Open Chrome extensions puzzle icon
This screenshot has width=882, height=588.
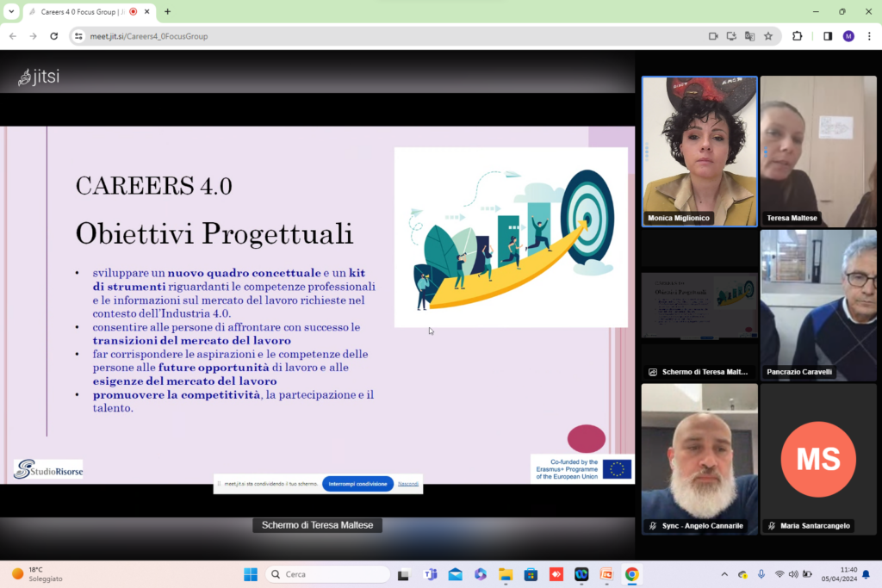pyautogui.click(x=797, y=36)
